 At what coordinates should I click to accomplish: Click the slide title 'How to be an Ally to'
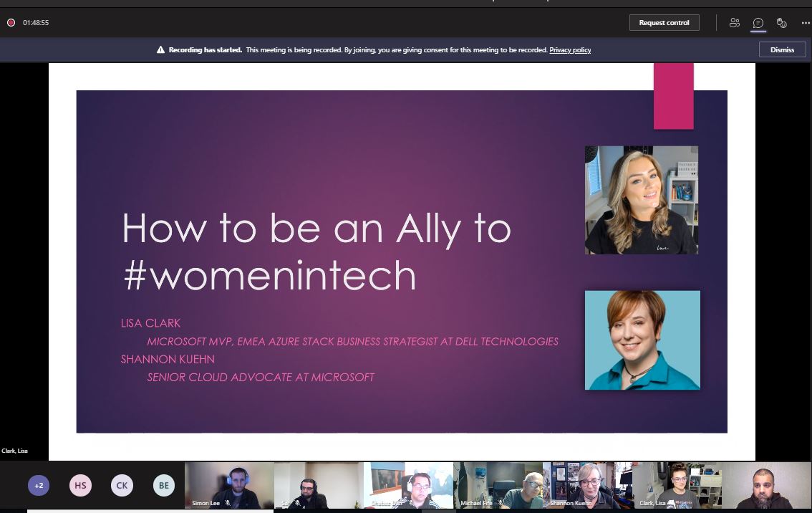pyautogui.click(x=316, y=228)
